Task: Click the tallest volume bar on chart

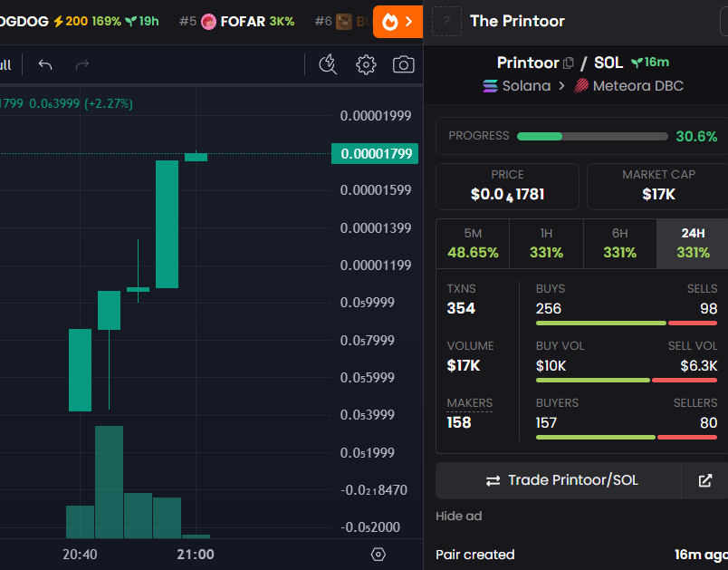Action: click(x=109, y=482)
